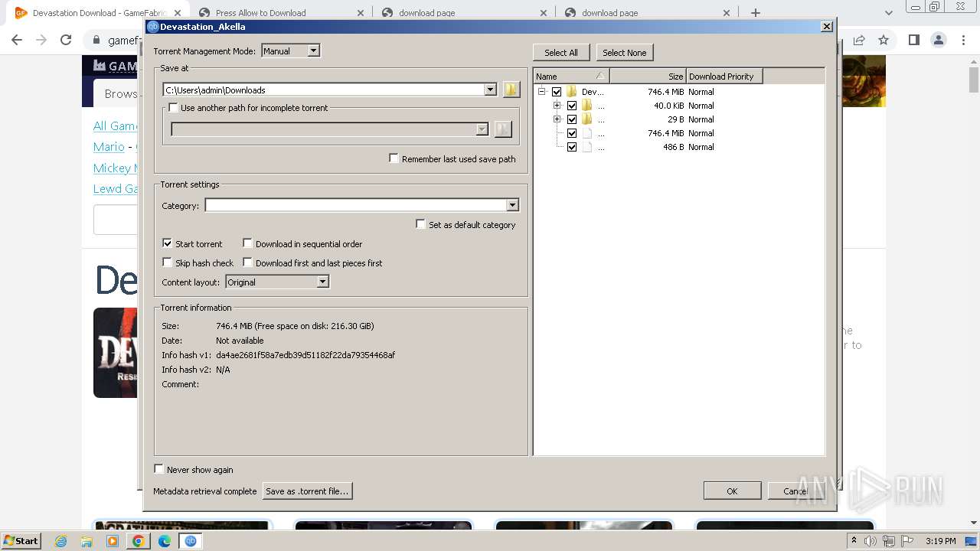Click save path field C:\Users\admin\Downloads
This screenshot has width=980, height=551.
point(324,90)
